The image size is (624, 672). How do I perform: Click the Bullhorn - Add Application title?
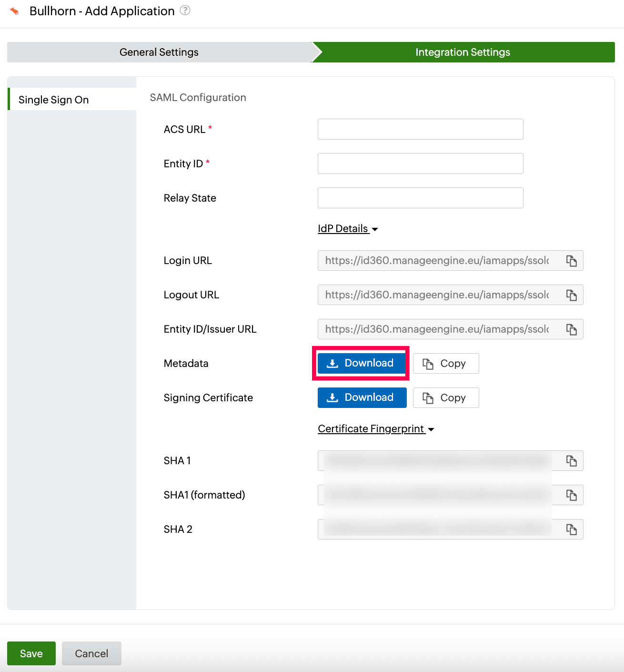(x=102, y=11)
